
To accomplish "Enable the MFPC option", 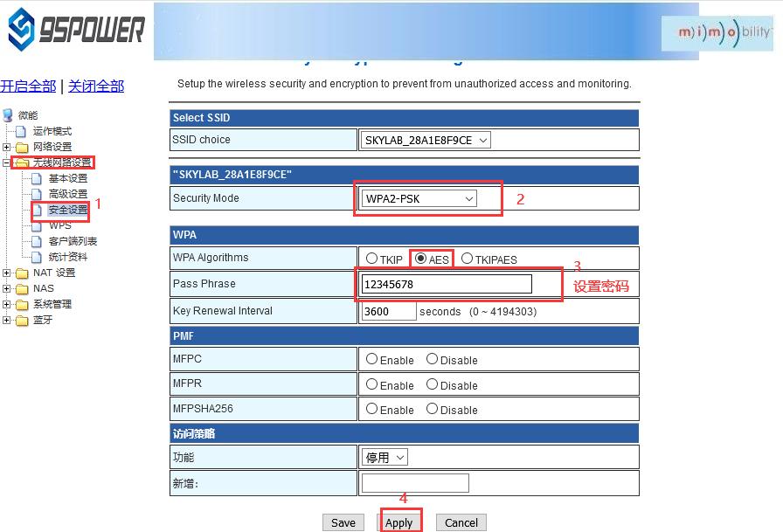I will [372, 359].
